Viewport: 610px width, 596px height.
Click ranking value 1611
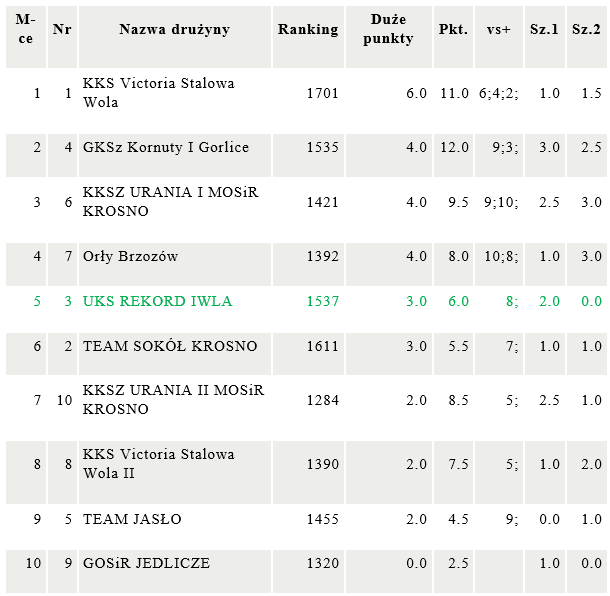(x=323, y=346)
